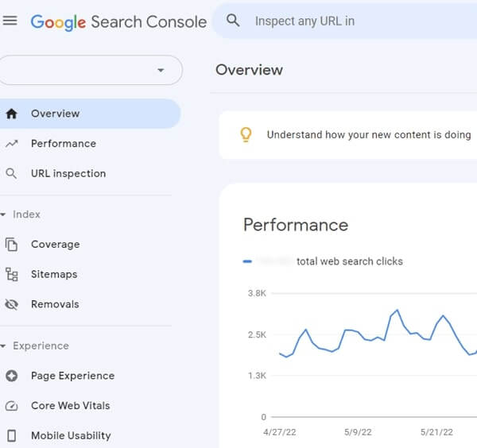Open the Core Web Vitals report

(x=70, y=406)
